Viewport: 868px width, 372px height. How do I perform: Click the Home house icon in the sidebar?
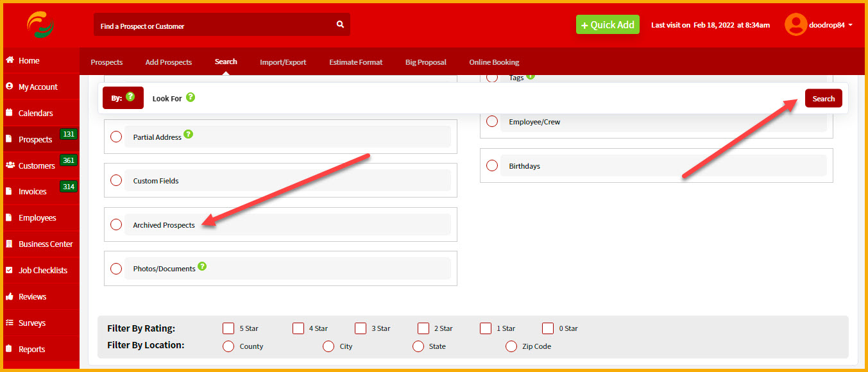pyautogui.click(x=10, y=60)
